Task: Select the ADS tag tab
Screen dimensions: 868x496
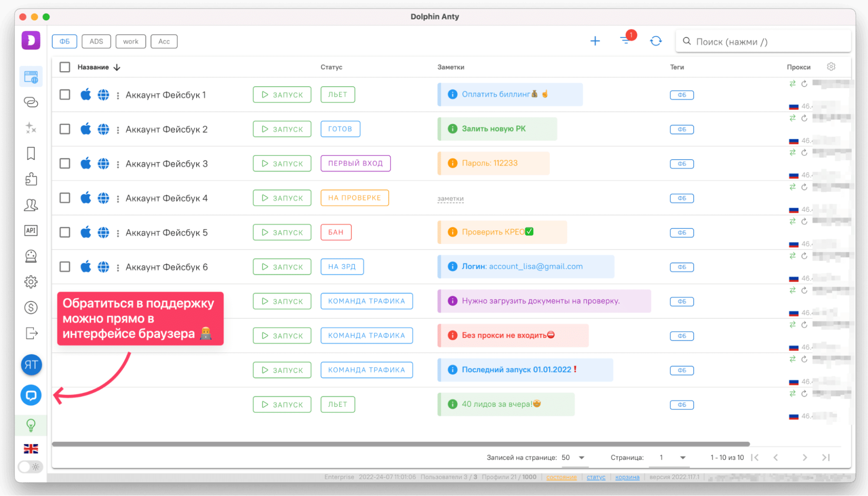Action: (96, 42)
